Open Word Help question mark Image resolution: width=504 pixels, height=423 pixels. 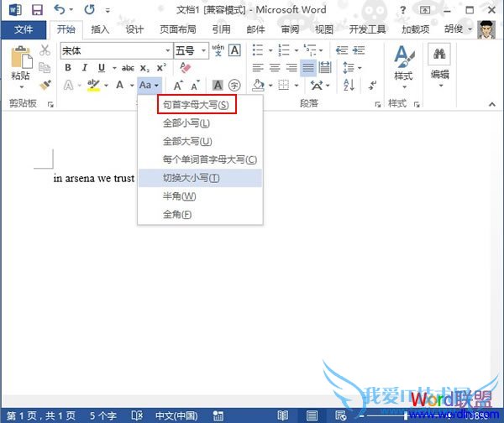pyautogui.click(x=402, y=10)
